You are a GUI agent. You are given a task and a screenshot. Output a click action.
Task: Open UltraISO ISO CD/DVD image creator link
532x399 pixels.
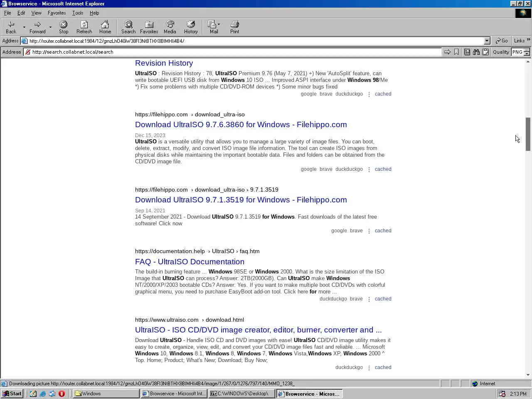(x=258, y=330)
